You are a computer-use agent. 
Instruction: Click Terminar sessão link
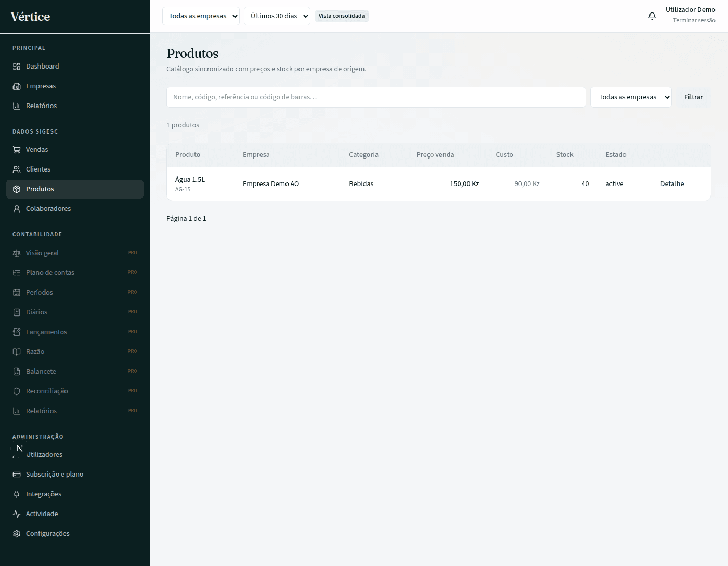pos(694,21)
